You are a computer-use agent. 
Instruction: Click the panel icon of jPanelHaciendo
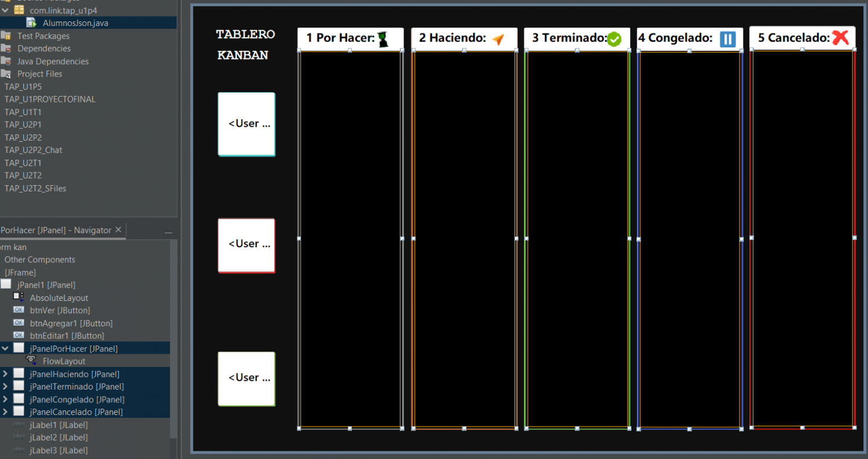(19, 374)
